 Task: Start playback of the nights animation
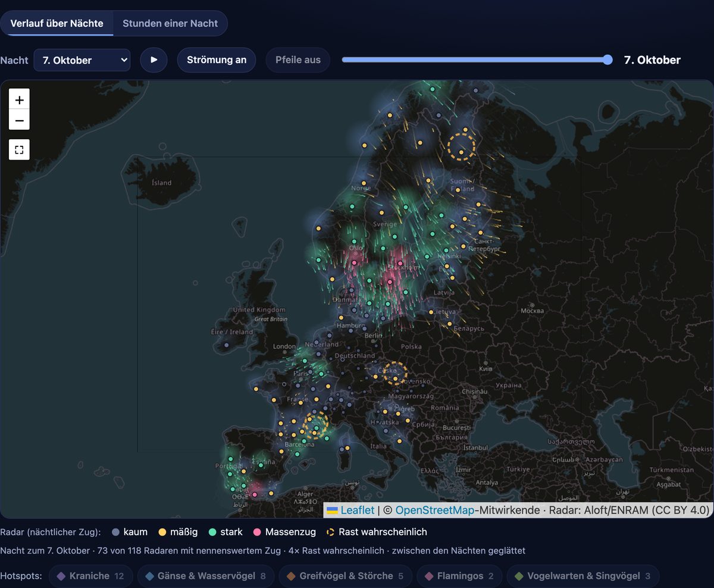[x=154, y=60]
